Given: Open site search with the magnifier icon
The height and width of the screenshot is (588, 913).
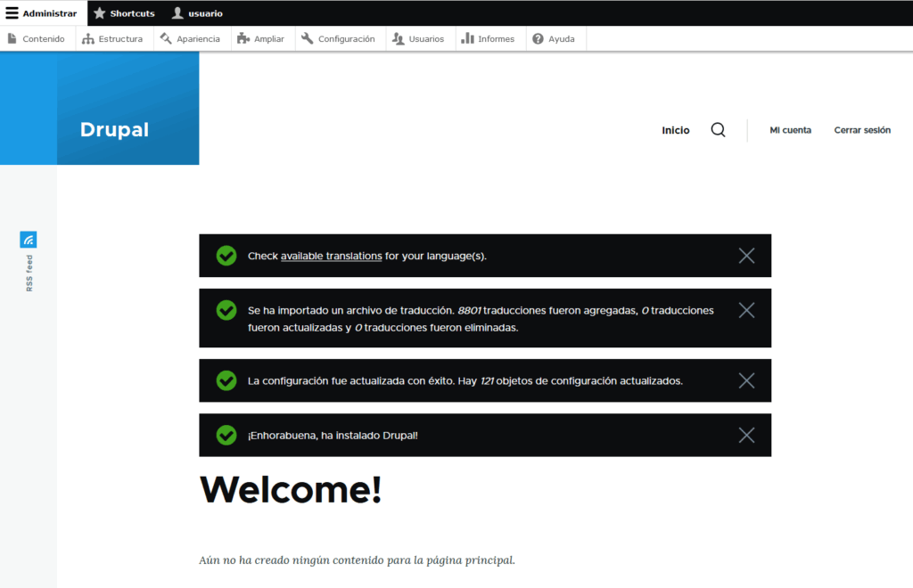Looking at the screenshot, I should 718,129.
